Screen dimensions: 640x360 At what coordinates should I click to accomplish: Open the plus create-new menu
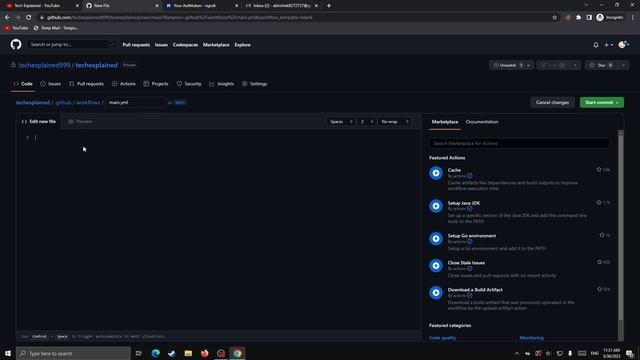(x=609, y=45)
